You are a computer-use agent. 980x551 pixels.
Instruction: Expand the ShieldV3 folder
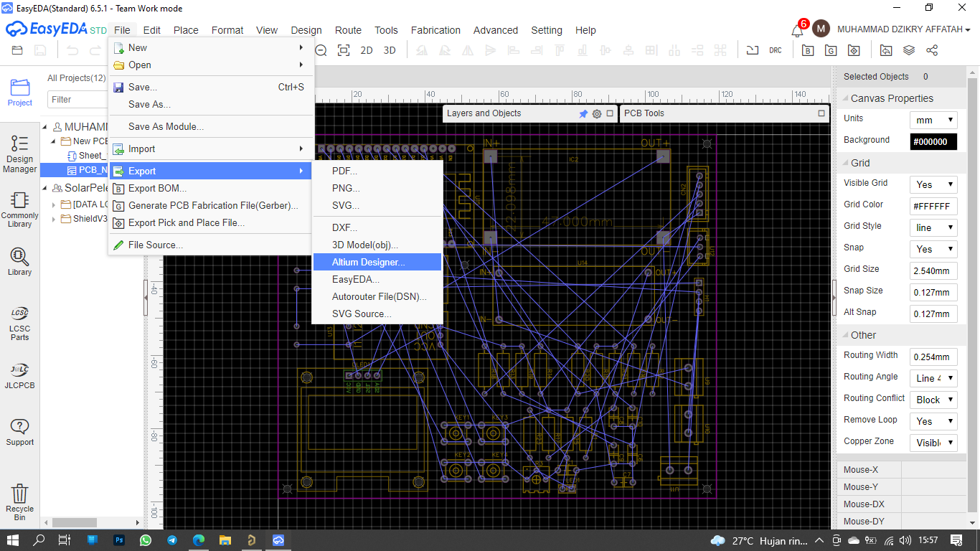[54, 219]
